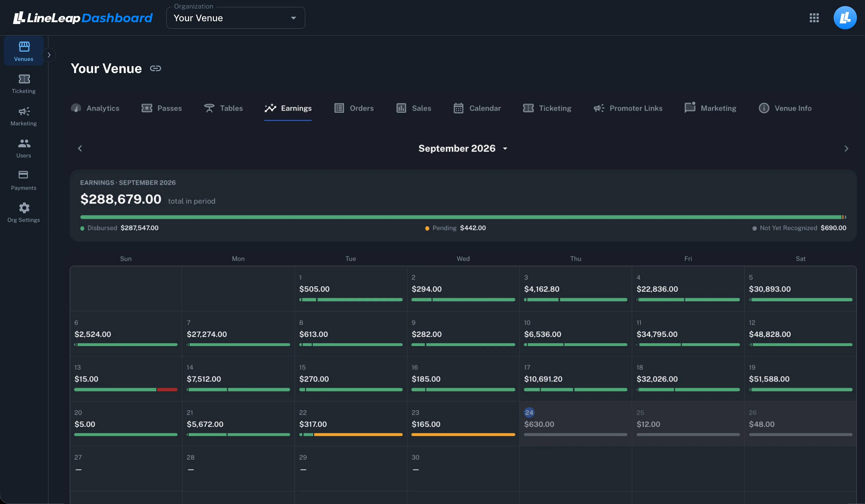865x504 pixels.
Task: Open September 17 earnings $10,691.20
Action: (x=576, y=379)
